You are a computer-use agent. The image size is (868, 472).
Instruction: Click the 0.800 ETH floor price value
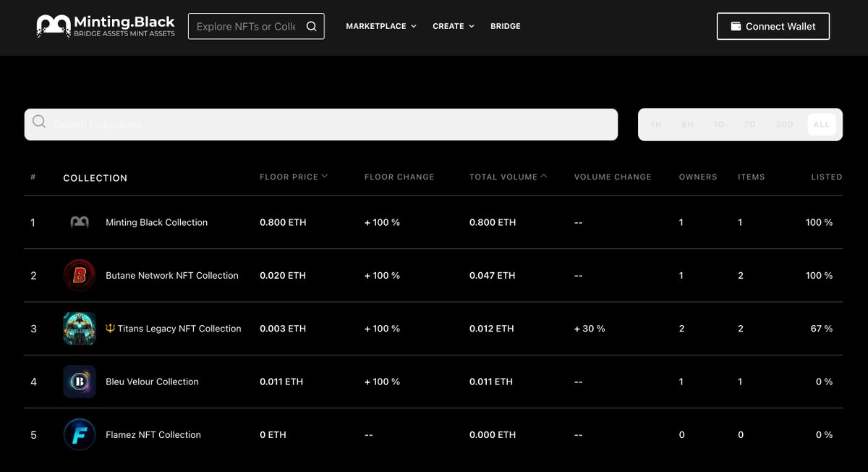(283, 222)
